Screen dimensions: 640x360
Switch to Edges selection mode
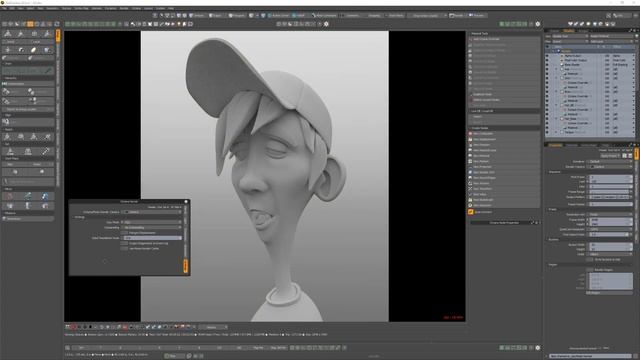coord(216,15)
